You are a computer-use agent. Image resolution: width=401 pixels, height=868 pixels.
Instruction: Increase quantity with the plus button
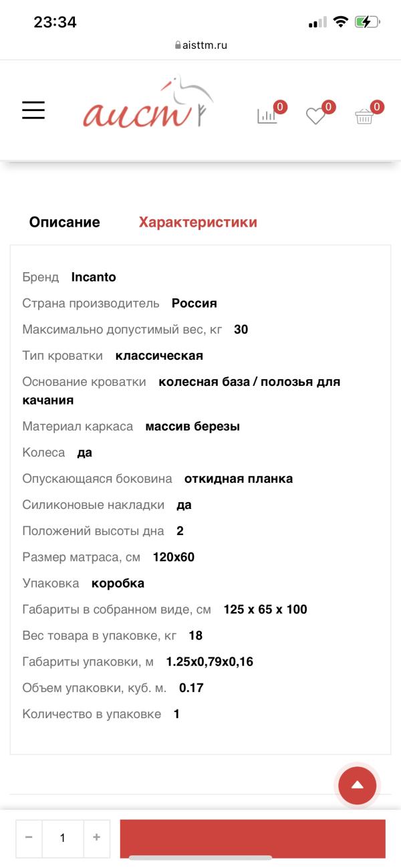click(97, 837)
